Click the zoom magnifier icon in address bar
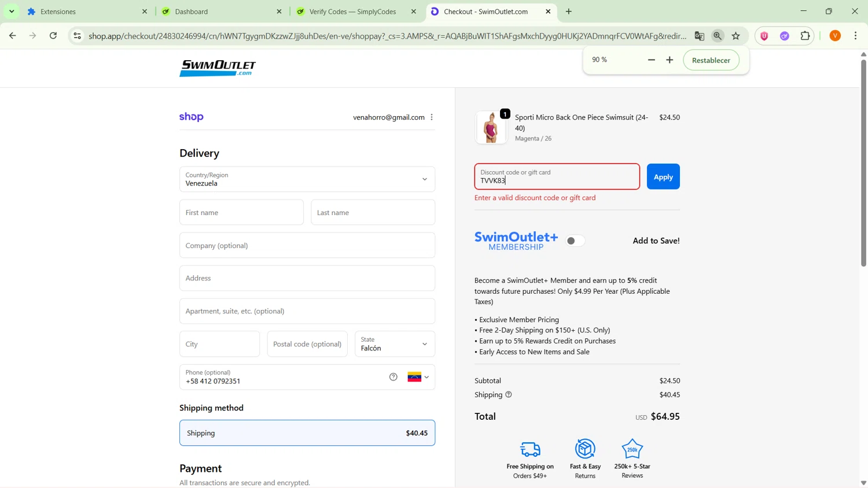Viewport: 868px width, 488px height. [x=718, y=36]
